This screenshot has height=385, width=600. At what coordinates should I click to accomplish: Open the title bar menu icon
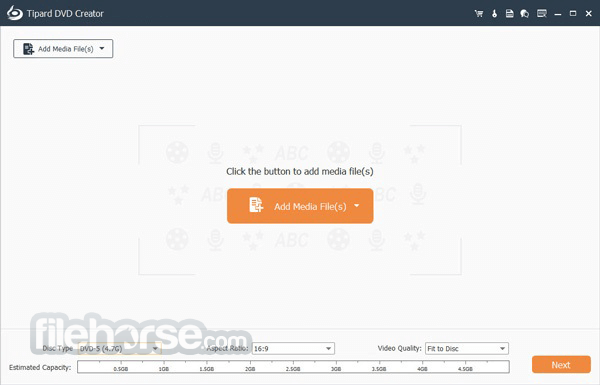coord(542,14)
